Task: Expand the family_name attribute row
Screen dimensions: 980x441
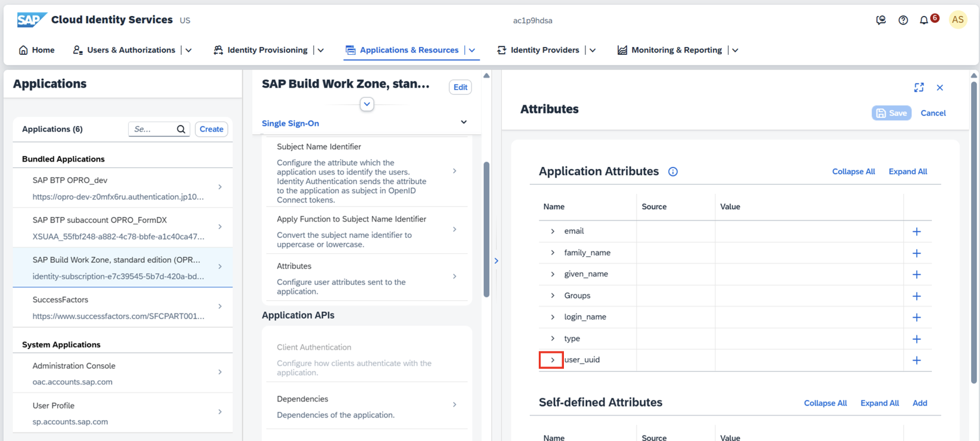Action: coord(553,253)
